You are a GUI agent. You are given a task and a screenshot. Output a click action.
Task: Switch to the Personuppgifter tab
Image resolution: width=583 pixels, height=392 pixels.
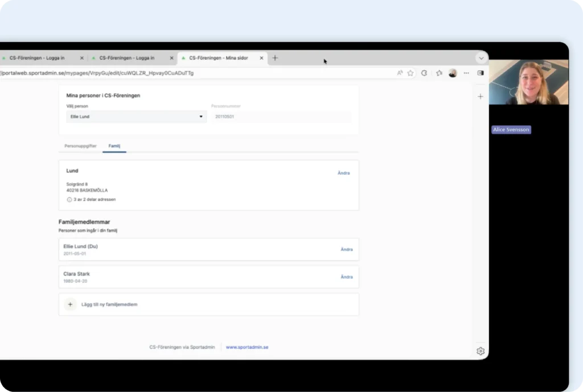coord(80,146)
